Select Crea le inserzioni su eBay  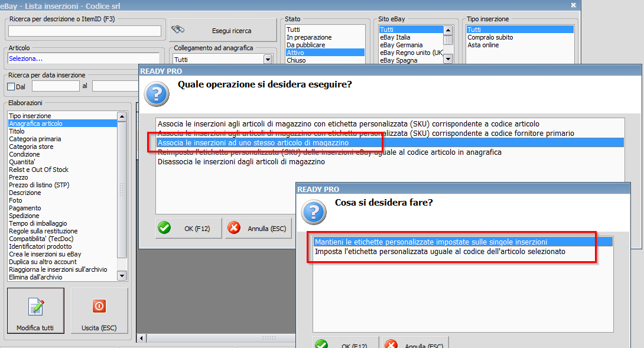63,254
